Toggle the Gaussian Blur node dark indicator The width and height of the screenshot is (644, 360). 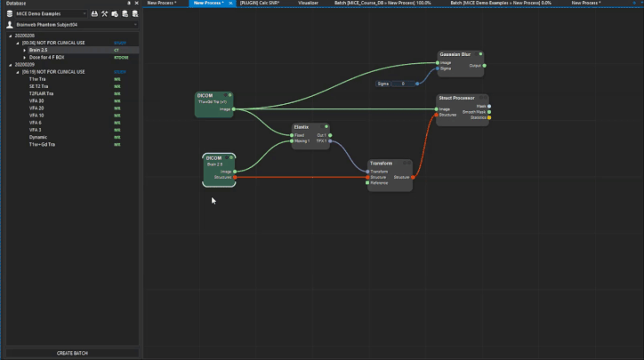tap(477, 54)
